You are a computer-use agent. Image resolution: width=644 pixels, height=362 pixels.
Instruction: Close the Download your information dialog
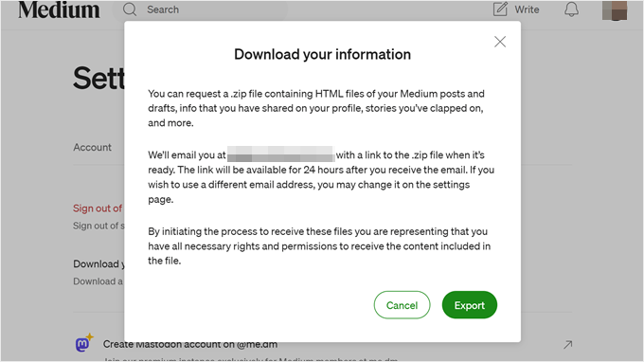(x=500, y=42)
